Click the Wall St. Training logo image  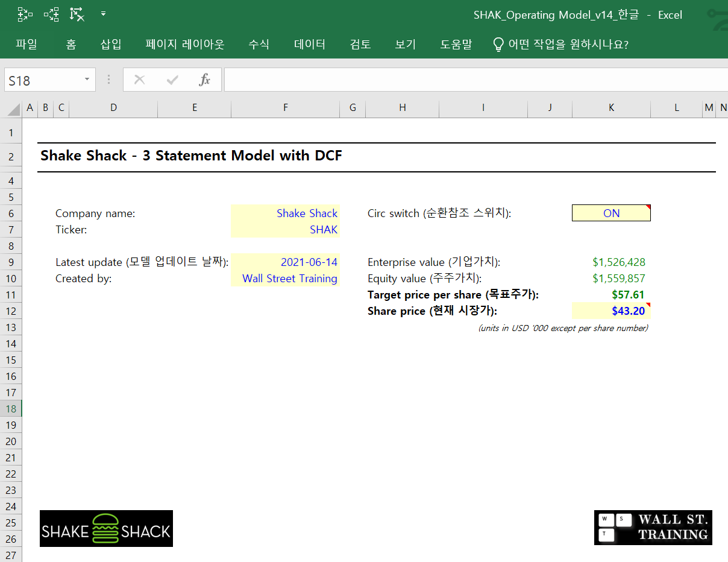click(x=653, y=528)
